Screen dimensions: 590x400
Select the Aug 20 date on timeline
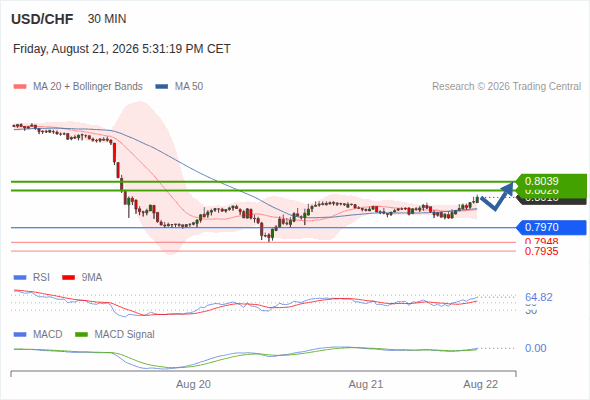click(193, 384)
